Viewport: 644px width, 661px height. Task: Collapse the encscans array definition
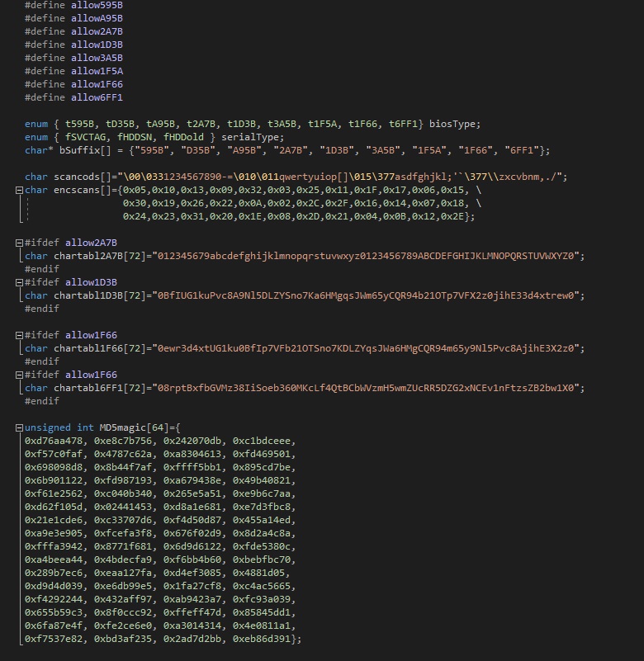pyautogui.click(x=19, y=190)
